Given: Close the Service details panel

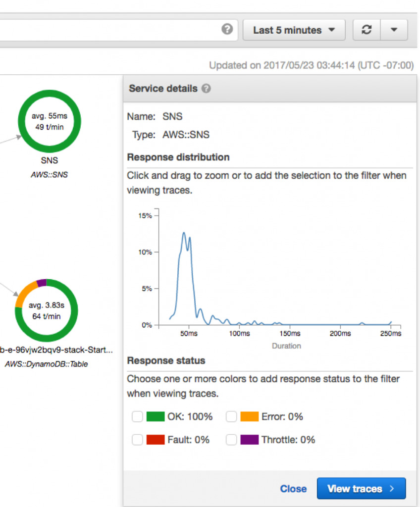Looking at the screenshot, I should 293,489.
